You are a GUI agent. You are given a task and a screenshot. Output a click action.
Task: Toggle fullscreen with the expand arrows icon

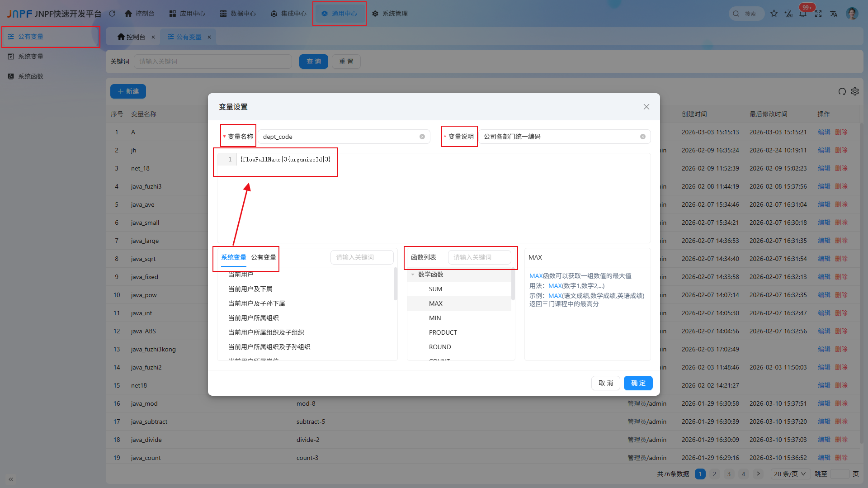pyautogui.click(x=818, y=14)
